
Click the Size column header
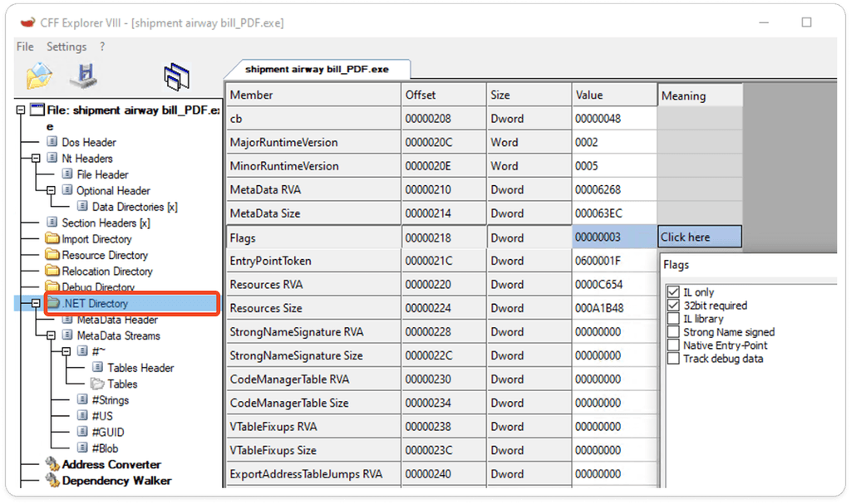click(x=529, y=95)
